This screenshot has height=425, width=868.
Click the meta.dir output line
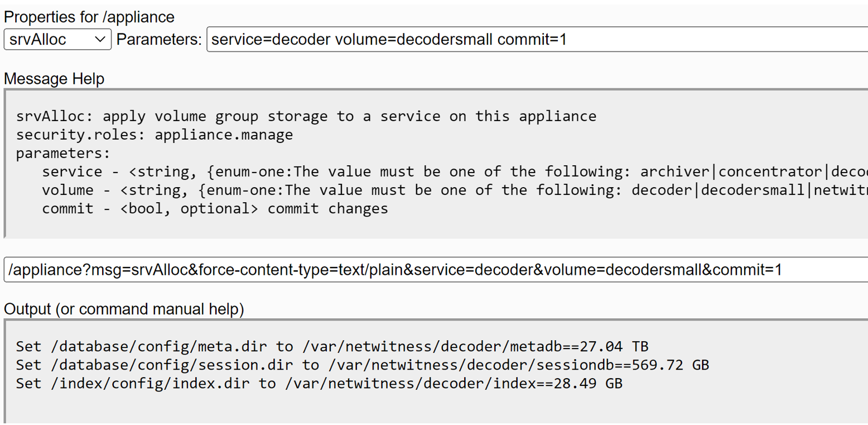(332, 346)
